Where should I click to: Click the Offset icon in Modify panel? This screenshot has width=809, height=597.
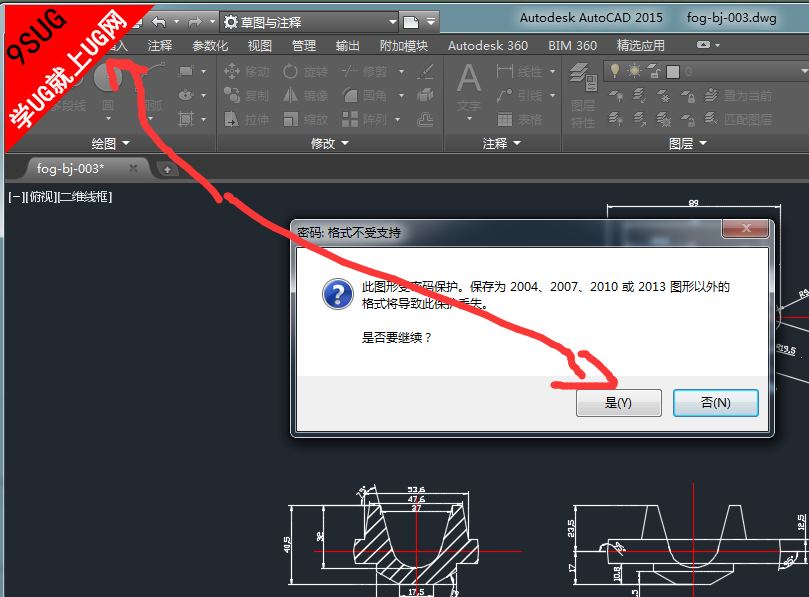coord(425,120)
